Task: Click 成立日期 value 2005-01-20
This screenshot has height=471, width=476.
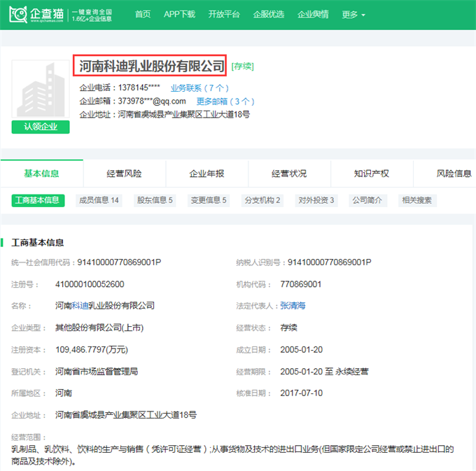Action: [x=301, y=350]
